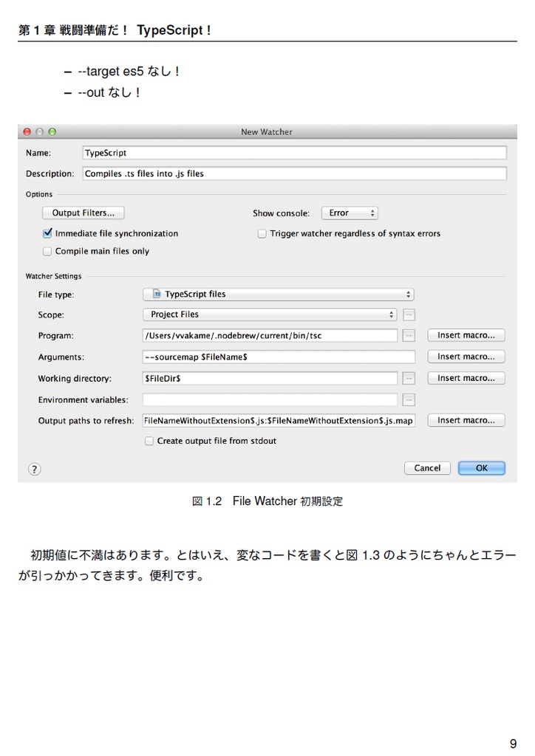
Task: Click the figure caption File Watcher 初期設定
Action: (x=267, y=501)
